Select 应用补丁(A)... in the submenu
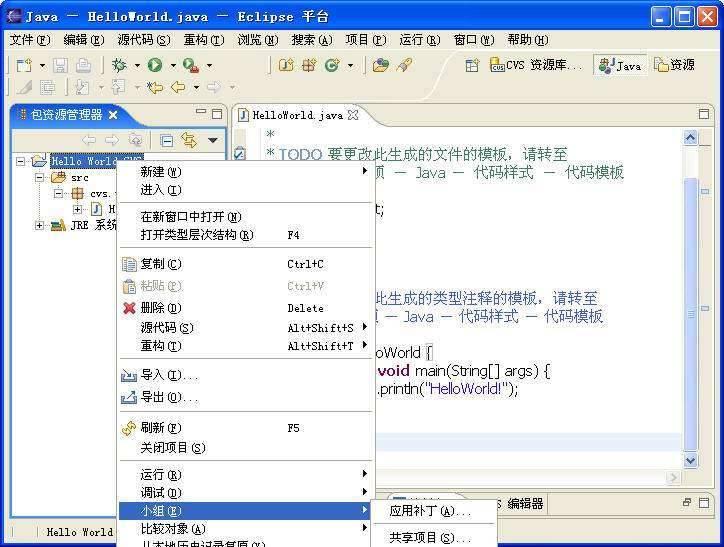The width and height of the screenshot is (724, 547). [x=434, y=511]
